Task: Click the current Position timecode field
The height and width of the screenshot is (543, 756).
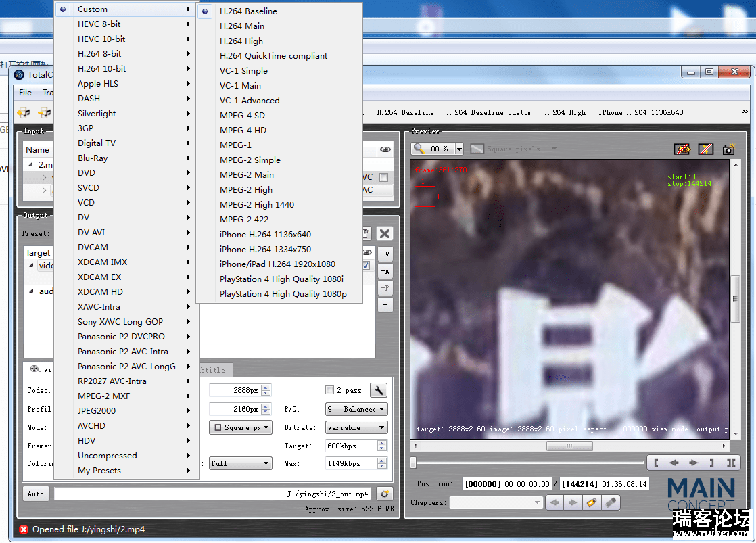Action: coord(506,484)
